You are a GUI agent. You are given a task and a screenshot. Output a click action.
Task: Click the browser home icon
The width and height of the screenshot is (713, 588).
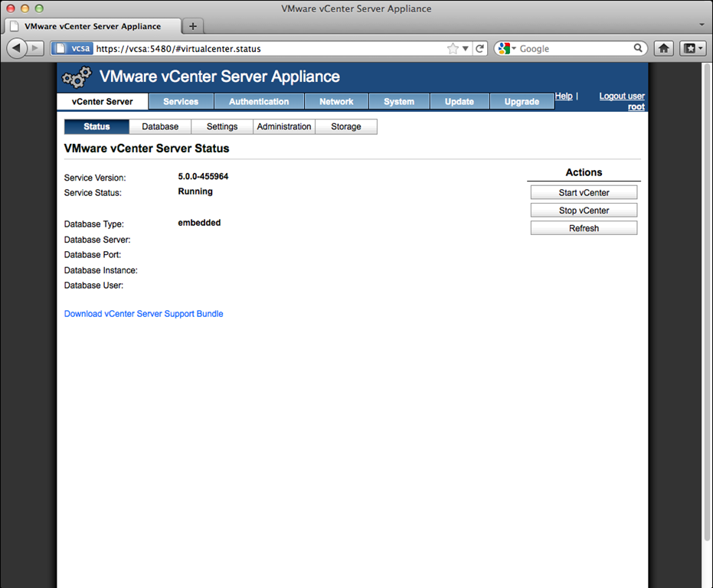(663, 48)
